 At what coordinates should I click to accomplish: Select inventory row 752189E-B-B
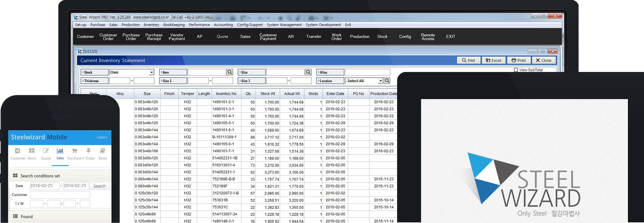pos(266,179)
